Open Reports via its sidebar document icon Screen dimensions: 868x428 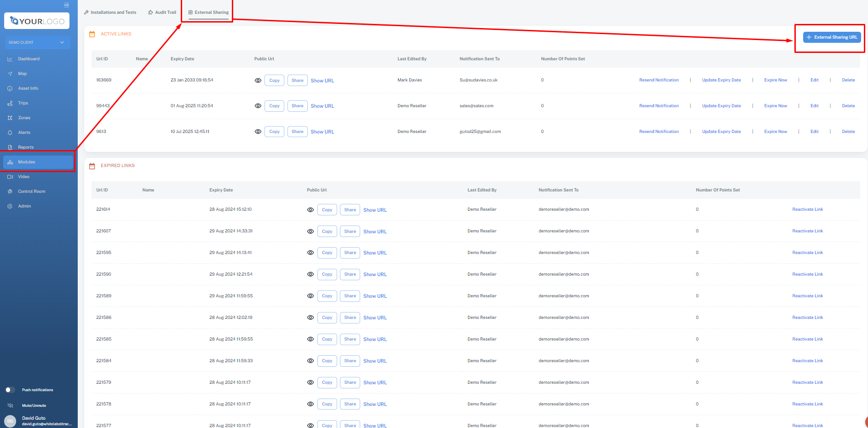coord(10,147)
